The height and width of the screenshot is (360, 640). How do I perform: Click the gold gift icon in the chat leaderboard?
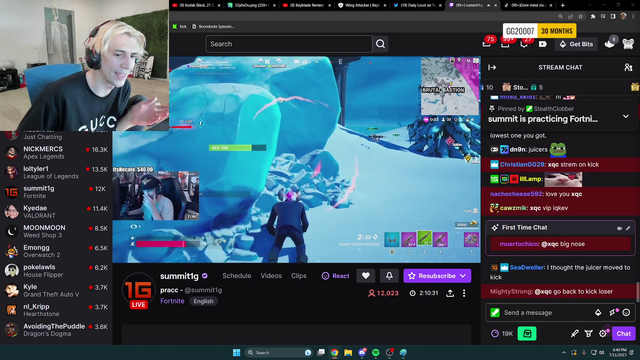click(x=634, y=87)
